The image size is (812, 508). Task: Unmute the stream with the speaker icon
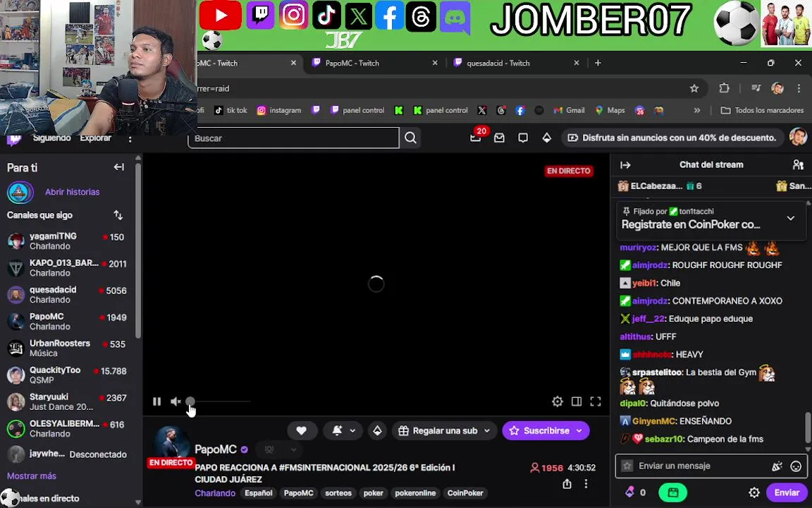pyautogui.click(x=176, y=401)
